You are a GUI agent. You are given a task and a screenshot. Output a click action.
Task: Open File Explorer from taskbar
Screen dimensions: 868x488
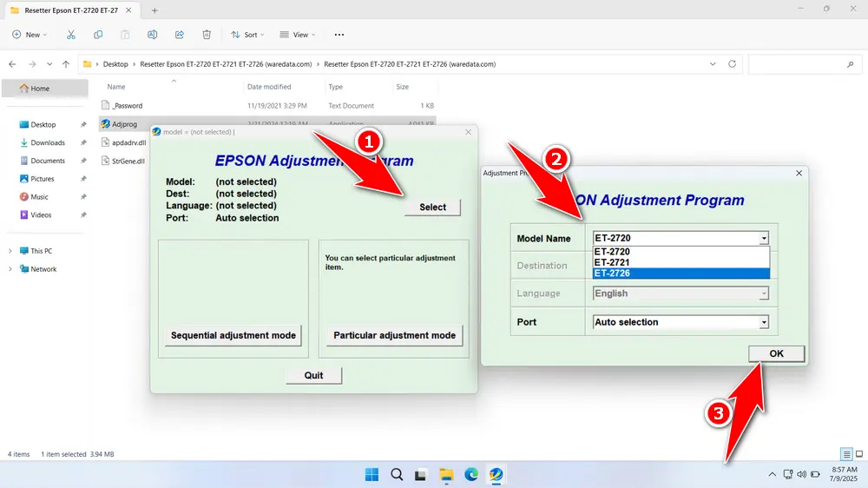[x=446, y=474]
